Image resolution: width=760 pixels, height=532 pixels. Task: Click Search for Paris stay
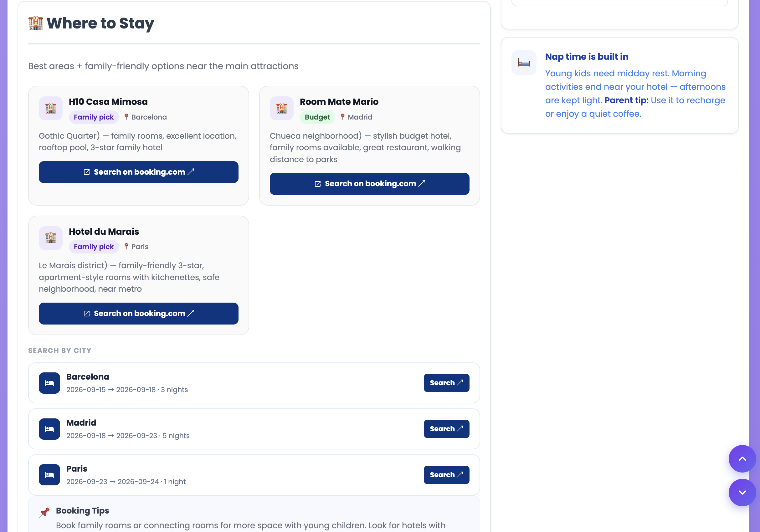(446, 475)
